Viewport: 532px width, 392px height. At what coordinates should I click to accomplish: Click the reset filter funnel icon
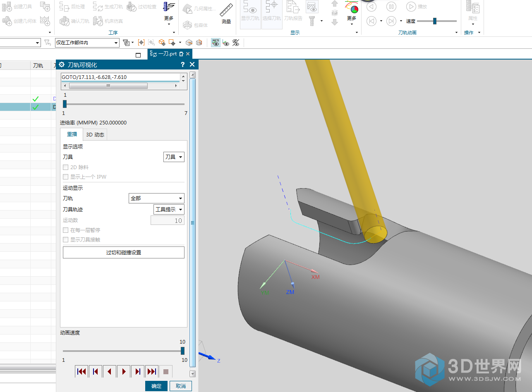click(47, 42)
